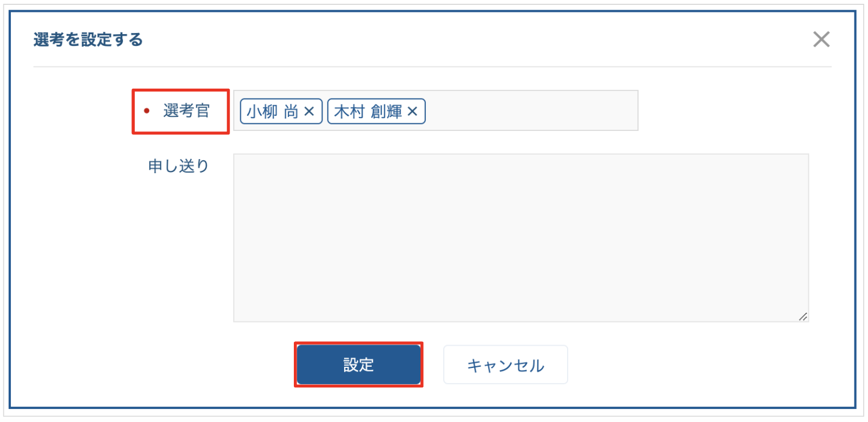
Task: Close the 選考を設定する dialog
Action: point(821,39)
